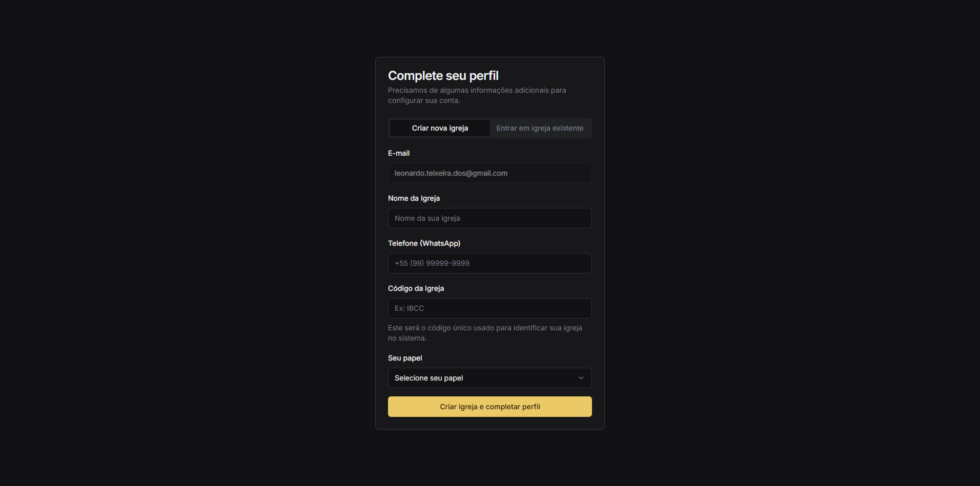Image resolution: width=980 pixels, height=486 pixels.
Task: Expand the chevron arrow in Seu papel
Action: pos(581,378)
